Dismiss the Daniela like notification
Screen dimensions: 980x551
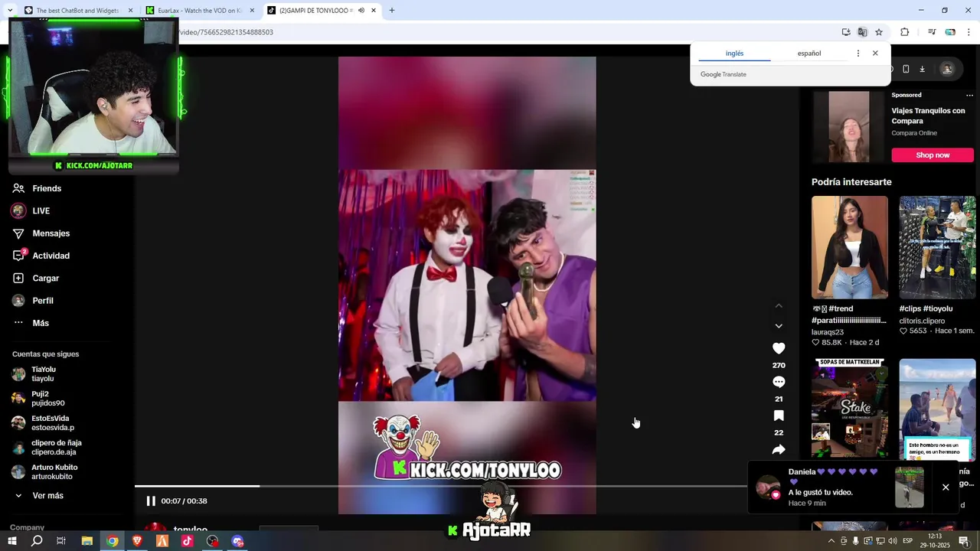946,487
